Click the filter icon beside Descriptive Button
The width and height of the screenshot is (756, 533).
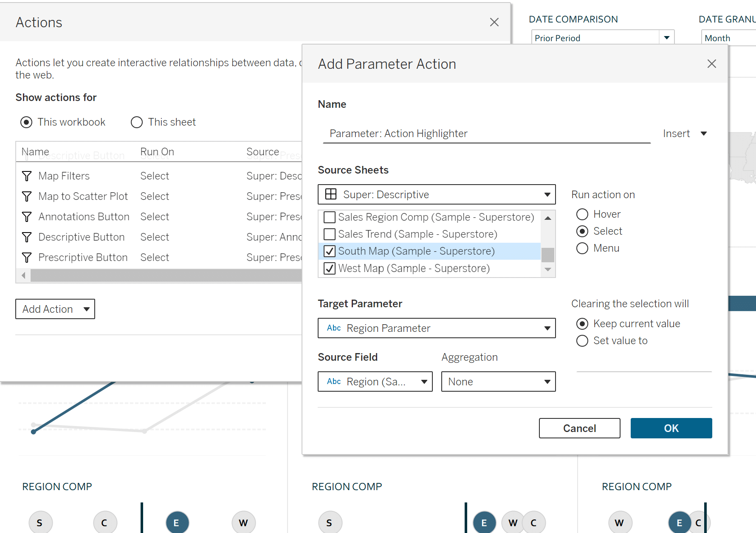click(x=27, y=237)
